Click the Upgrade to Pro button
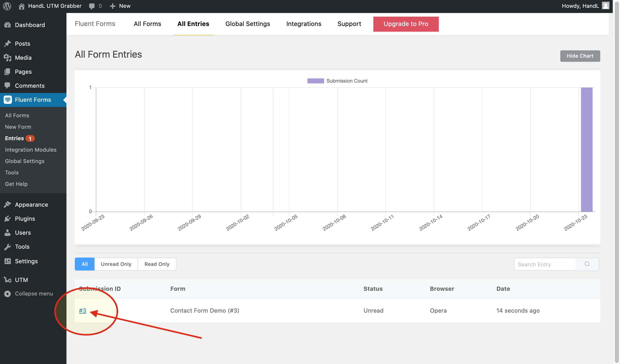620x364 pixels. click(x=406, y=24)
